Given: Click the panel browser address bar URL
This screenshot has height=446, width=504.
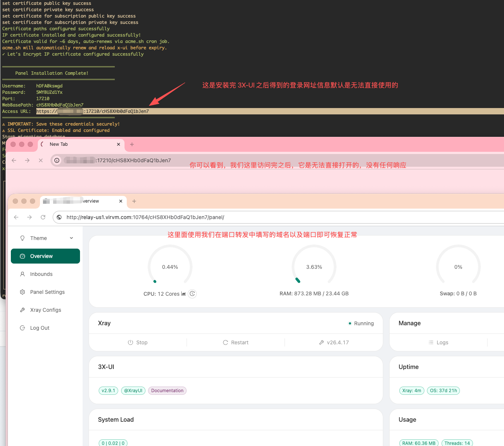Looking at the screenshot, I should coord(145,217).
